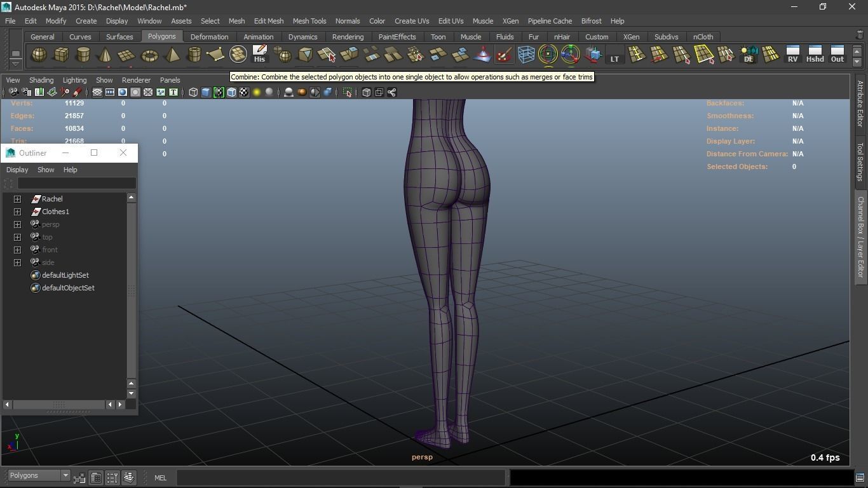Create a polygon cylinder from the shelf
This screenshot has width=868, height=488.
tap(83, 55)
